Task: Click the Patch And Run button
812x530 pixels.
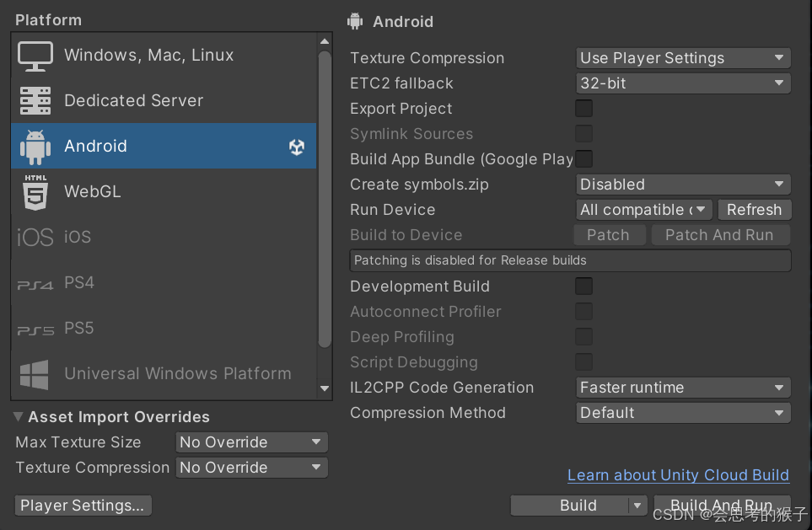Action: 720,235
